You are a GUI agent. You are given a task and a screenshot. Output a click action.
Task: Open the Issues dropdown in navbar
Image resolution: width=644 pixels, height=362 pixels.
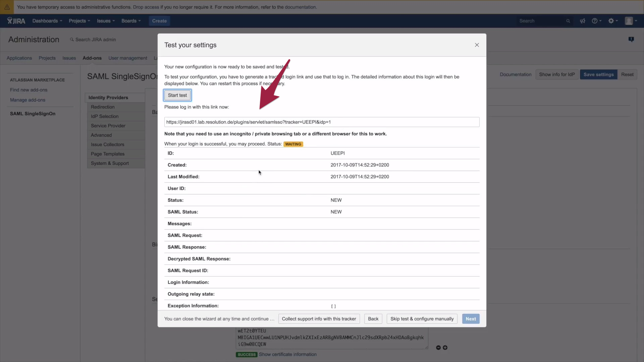(106, 21)
